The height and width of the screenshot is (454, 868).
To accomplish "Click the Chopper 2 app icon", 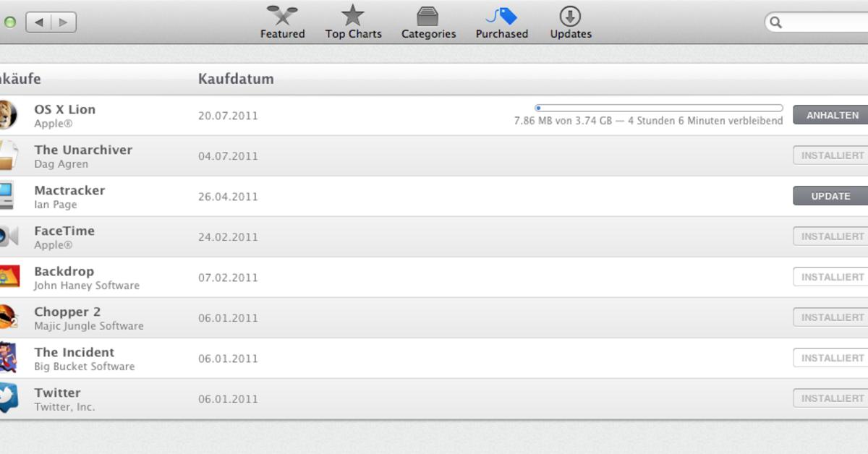I will coord(8,317).
